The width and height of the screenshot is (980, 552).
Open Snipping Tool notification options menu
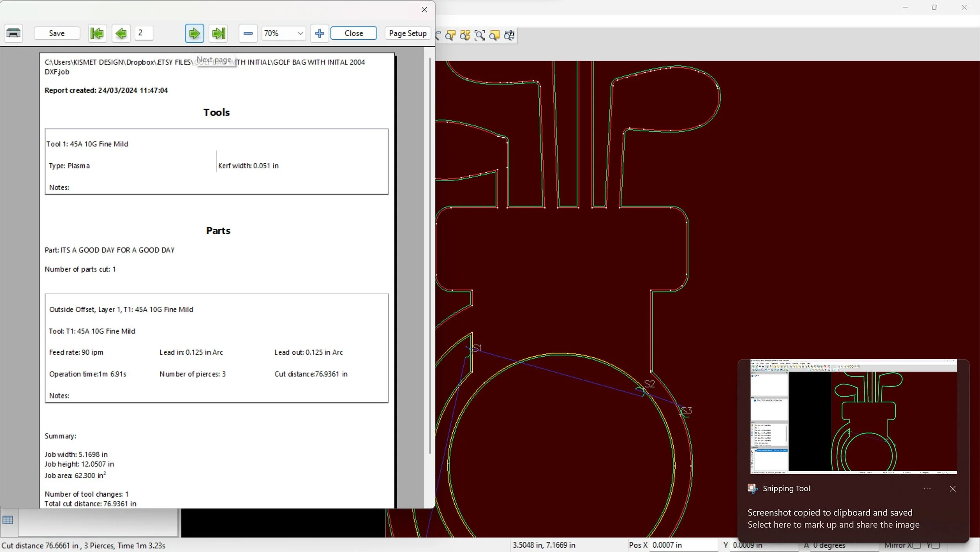coord(927,489)
